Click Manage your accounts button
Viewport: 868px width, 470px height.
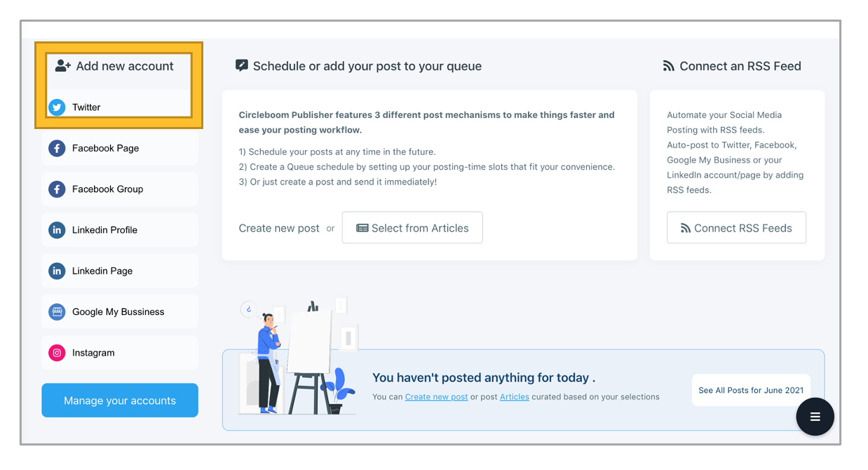coord(120,401)
